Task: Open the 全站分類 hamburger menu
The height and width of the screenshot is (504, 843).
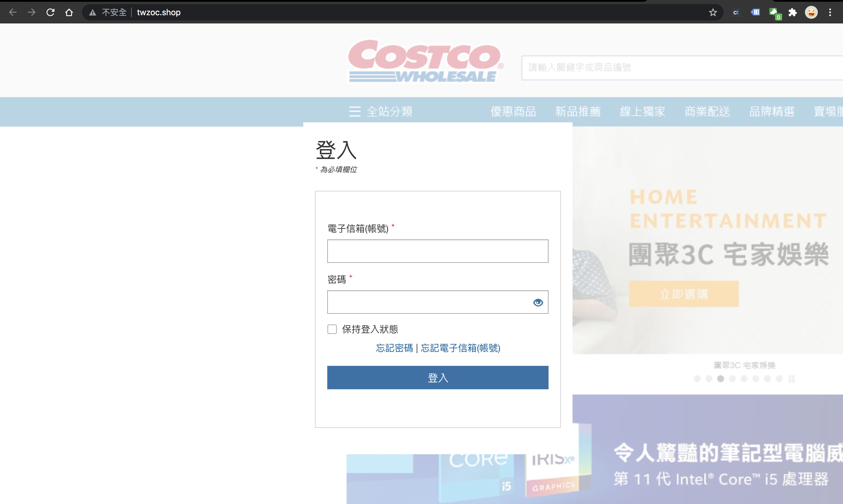Action: 381,112
